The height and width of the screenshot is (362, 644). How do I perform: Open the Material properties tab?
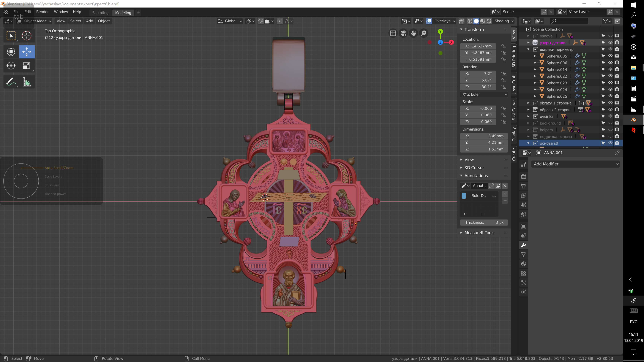click(x=523, y=264)
